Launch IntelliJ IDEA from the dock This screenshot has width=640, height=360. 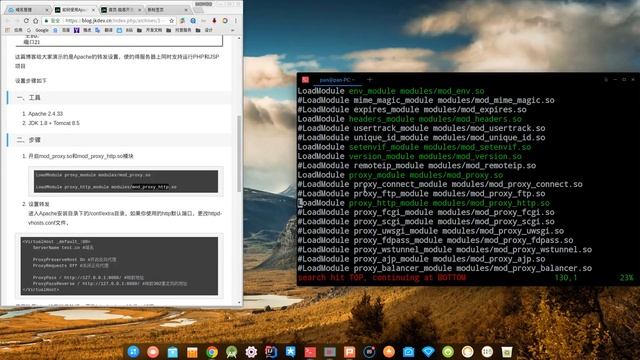click(x=271, y=352)
